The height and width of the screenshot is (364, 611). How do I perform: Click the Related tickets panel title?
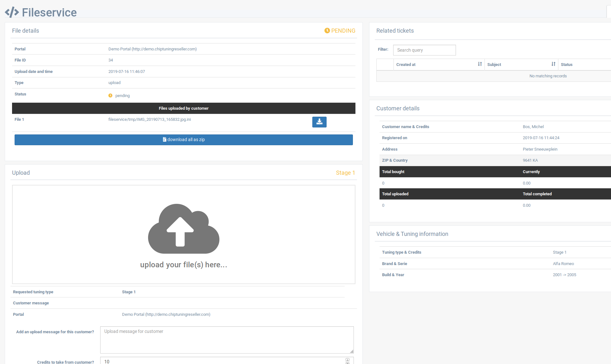coord(395,31)
